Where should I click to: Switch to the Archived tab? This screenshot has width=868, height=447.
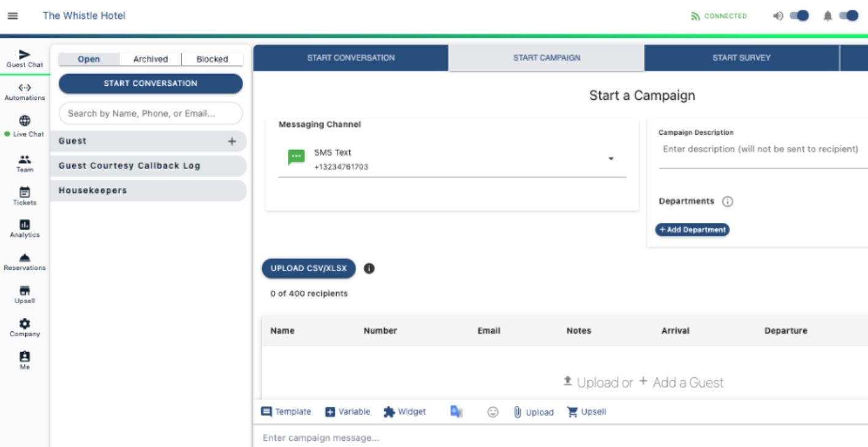coord(149,59)
